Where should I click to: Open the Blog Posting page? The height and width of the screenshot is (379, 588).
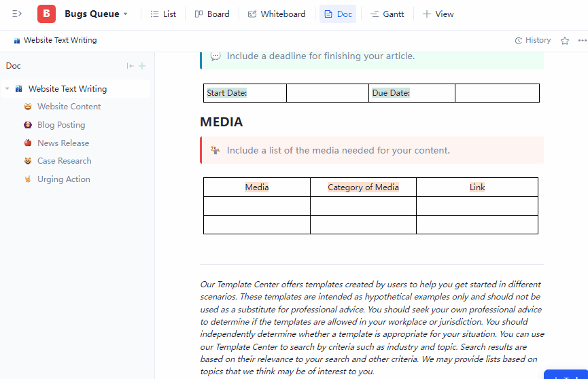(x=61, y=125)
